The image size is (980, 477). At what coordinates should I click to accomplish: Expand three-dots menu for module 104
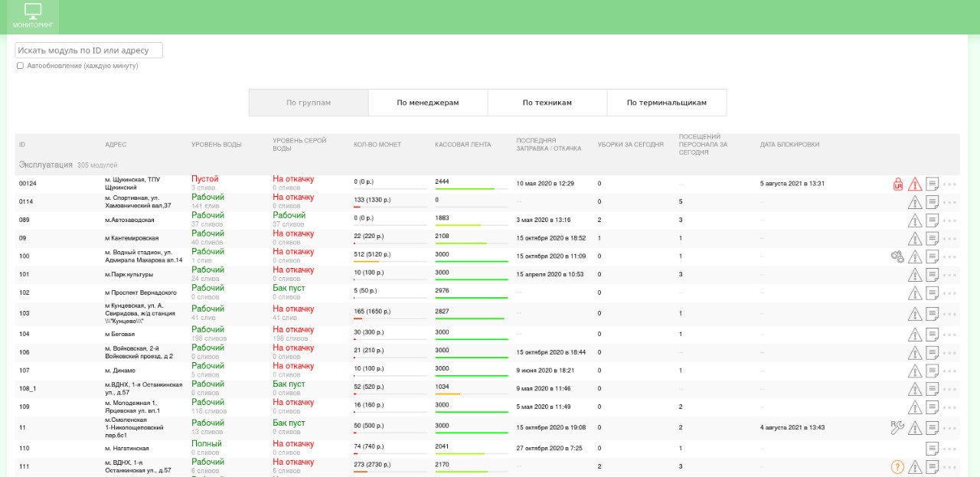pyautogui.click(x=950, y=335)
